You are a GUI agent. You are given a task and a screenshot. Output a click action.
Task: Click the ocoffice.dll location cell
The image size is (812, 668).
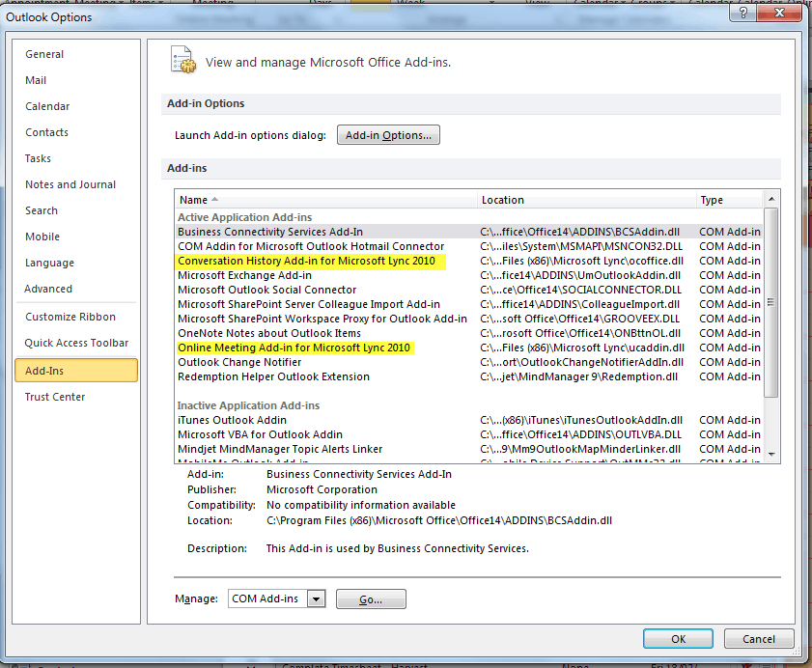(581, 261)
